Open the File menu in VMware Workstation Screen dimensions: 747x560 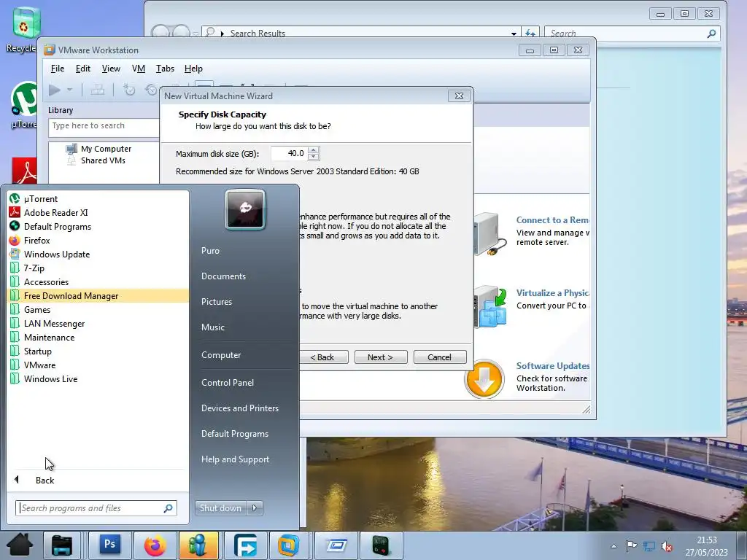[58, 69]
